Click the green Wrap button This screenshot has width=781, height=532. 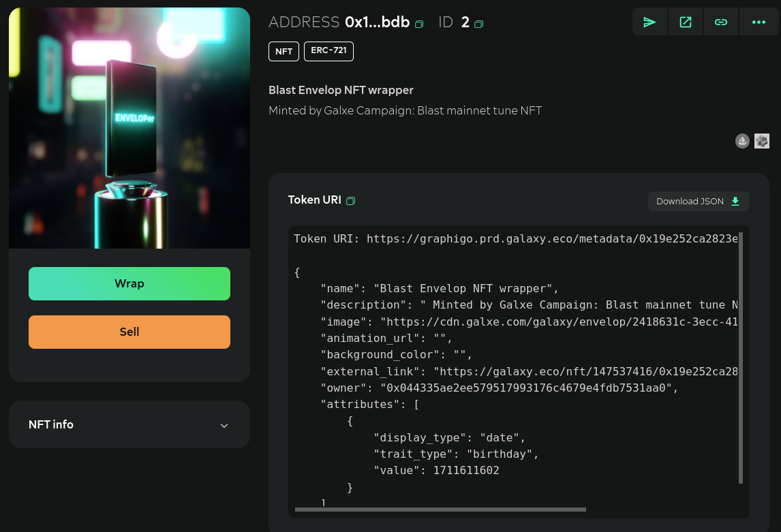point(129,283)
